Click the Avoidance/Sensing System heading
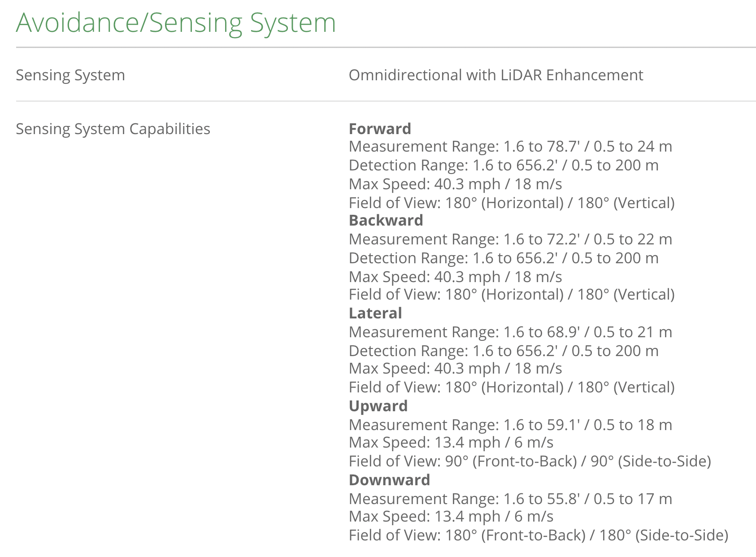 point(176,23)
